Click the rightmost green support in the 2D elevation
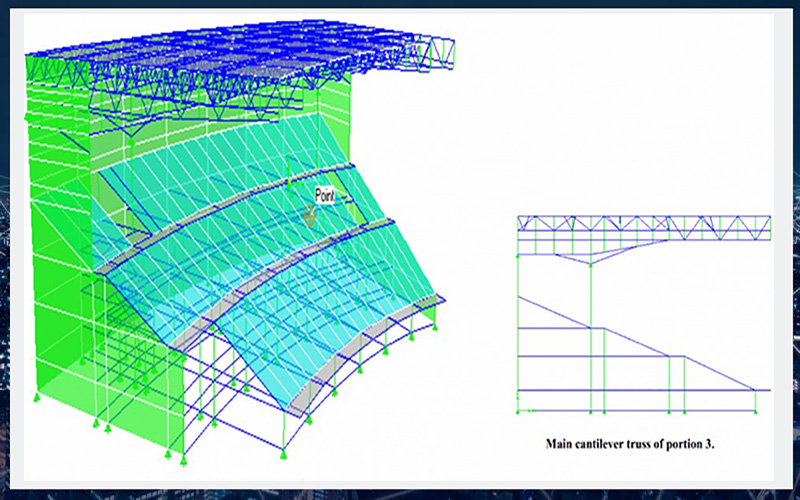The image size is (800, 500). [756, 409]
